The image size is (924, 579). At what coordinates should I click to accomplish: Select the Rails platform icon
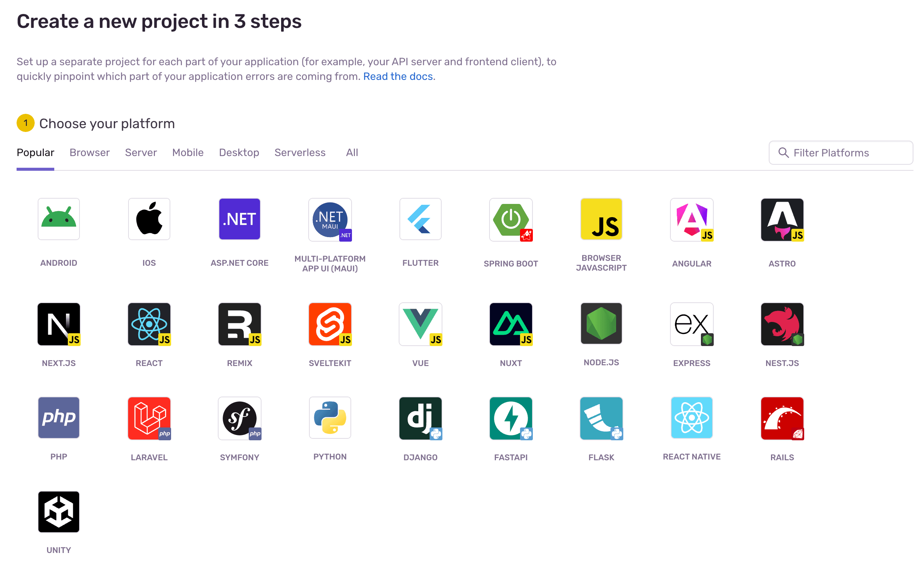pos(782,418)
